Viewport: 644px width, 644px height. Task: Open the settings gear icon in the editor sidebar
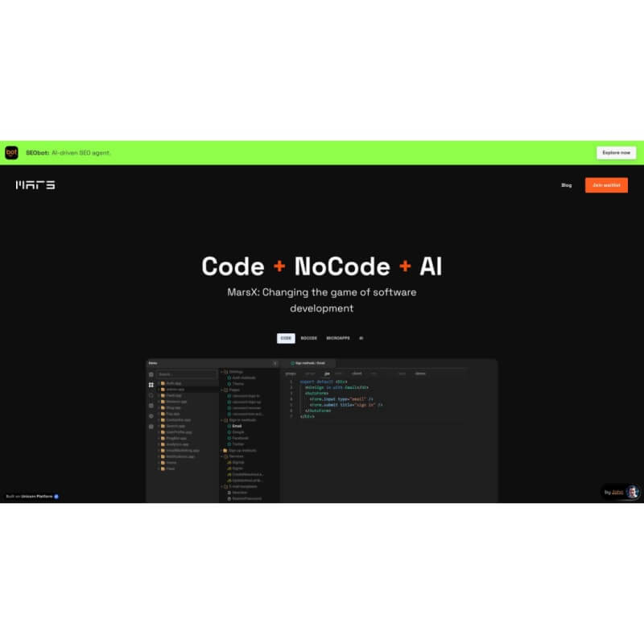point(151,416)
